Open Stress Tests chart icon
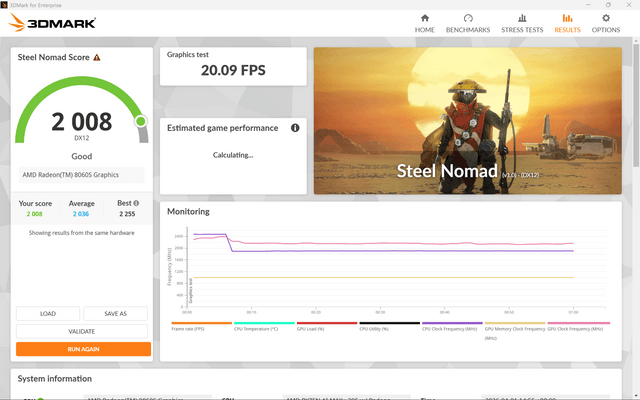Screen dimensions: 640x400 click(x=522, y=18)
